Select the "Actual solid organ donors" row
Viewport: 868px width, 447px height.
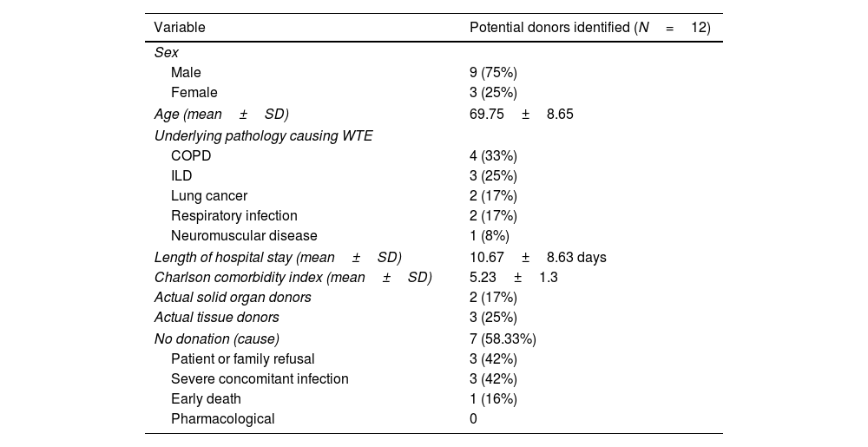[232, 298]
